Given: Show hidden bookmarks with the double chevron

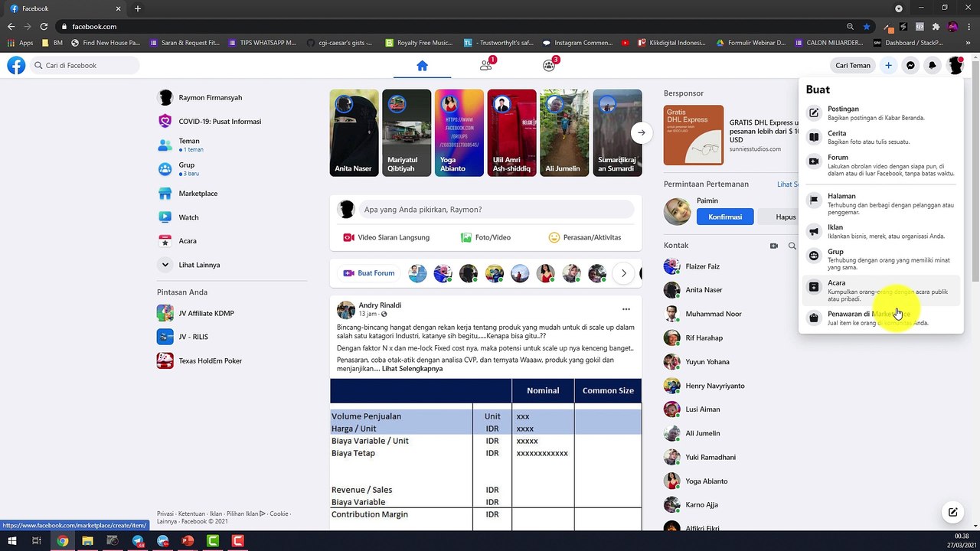Looking at the screenshot, I should [x=969, y=43].
